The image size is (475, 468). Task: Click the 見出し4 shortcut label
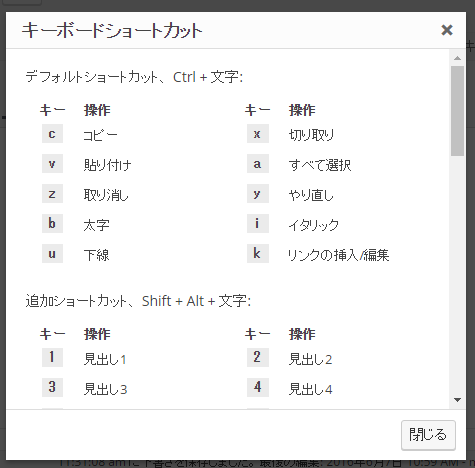pyautogui.click(x=311, y=389)
